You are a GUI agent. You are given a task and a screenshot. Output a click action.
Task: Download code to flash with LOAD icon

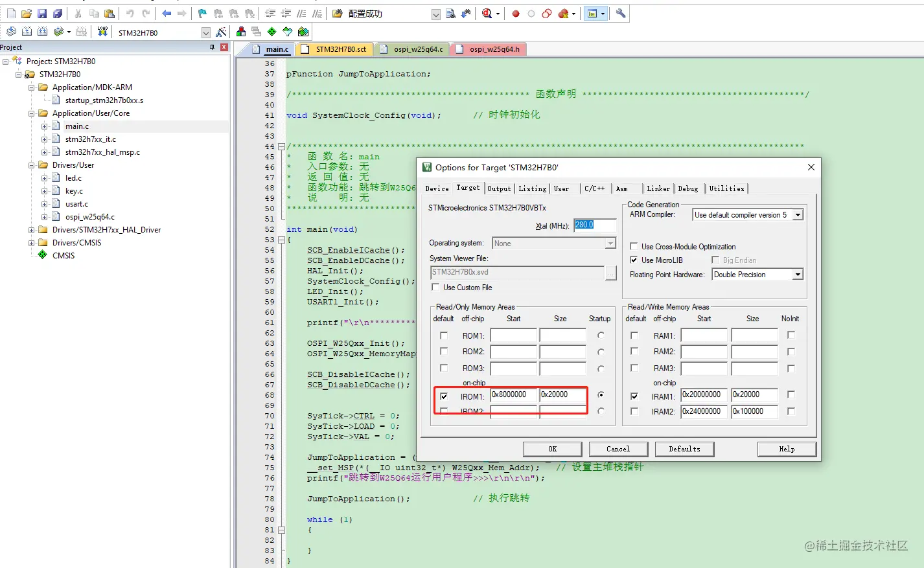[x=102, y=32]
